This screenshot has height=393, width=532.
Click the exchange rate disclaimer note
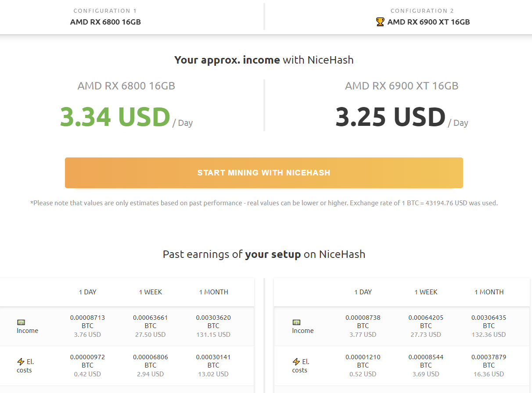(x=264, y=203)
